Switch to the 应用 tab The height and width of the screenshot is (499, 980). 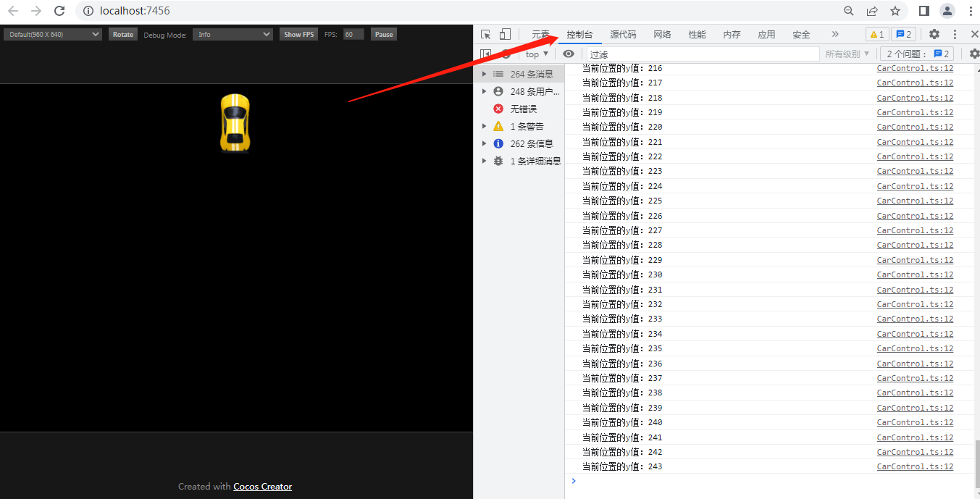(x=766, y=34)
